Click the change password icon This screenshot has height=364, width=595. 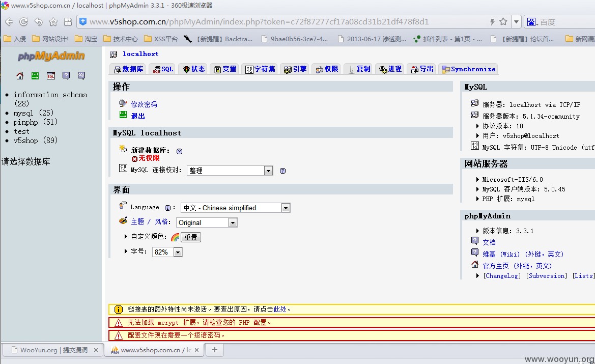coord(123,103)
